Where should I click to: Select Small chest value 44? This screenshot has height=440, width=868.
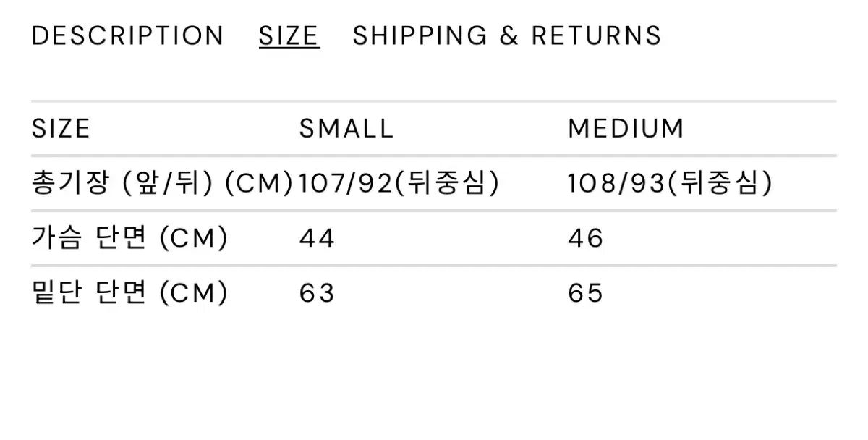[x=317, y=238]
